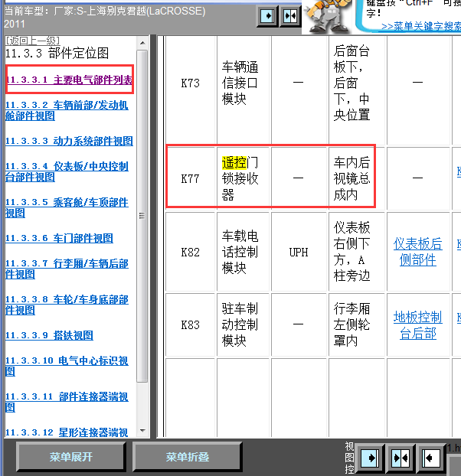Open 11.3.3.12 星形连接器端视图
Viewport: 461px width, 476px height.
click(67, 432)
